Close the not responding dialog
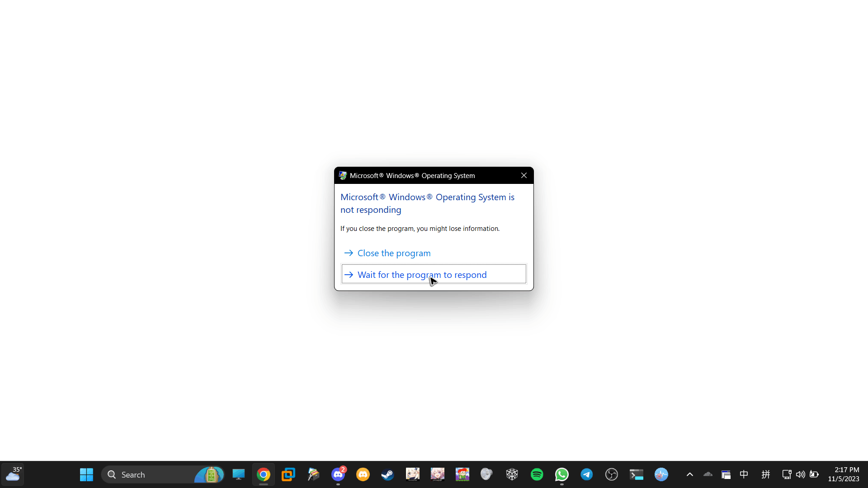Image resolution: width=868 pixels, height=488 pixels. click(524, 175)
